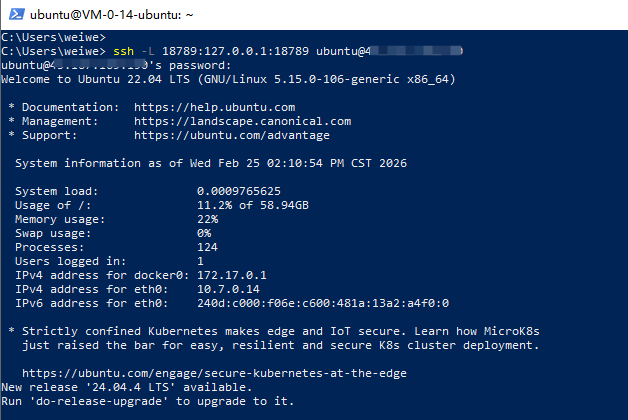This screenshot has height=420, width=628.
Task: Open the ubuntu.com/advantage support link
Action: [x=231, y=135]
